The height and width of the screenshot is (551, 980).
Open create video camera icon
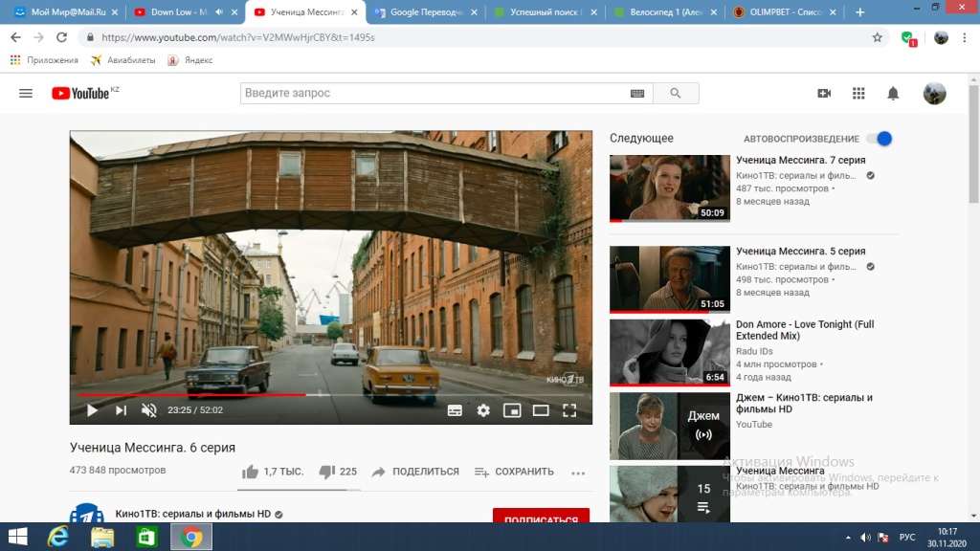(824, 93)
